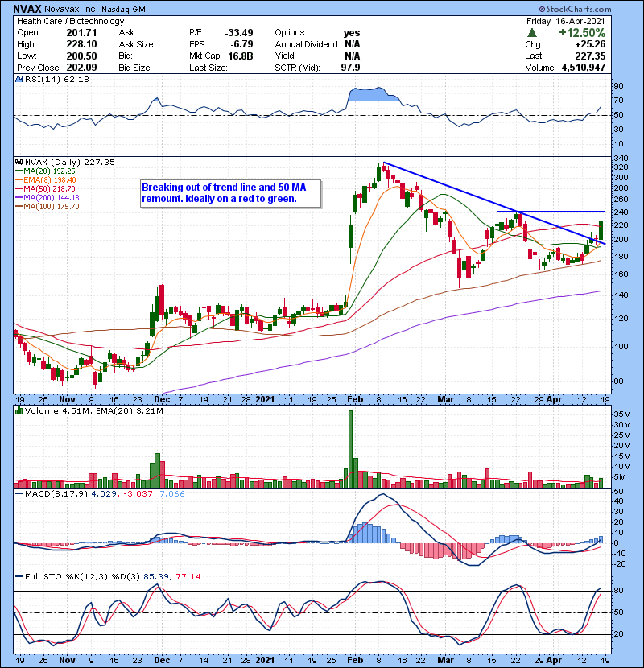Click the MA(50) 218.70 legend entry
Viewport: 644px width, 668px height.
click(x=49, y=188)
